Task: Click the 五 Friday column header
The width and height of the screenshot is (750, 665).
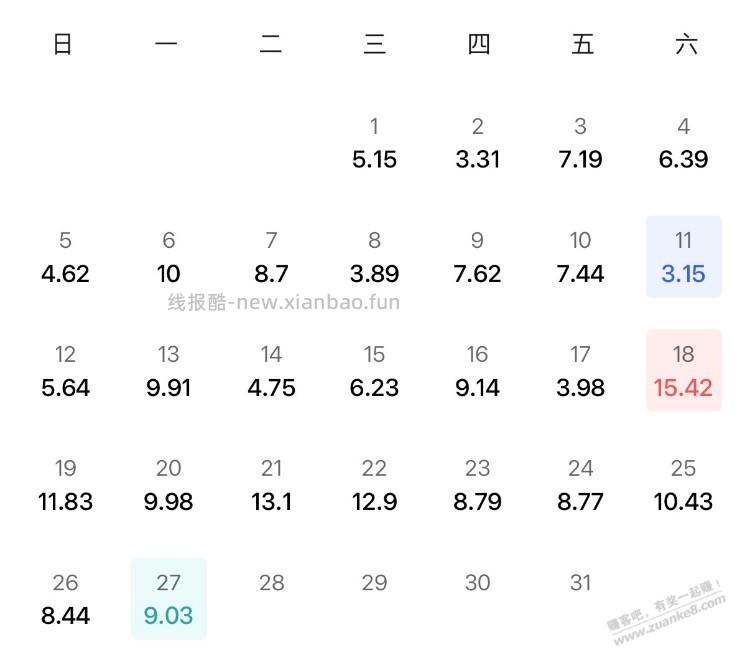Action: 583,44
